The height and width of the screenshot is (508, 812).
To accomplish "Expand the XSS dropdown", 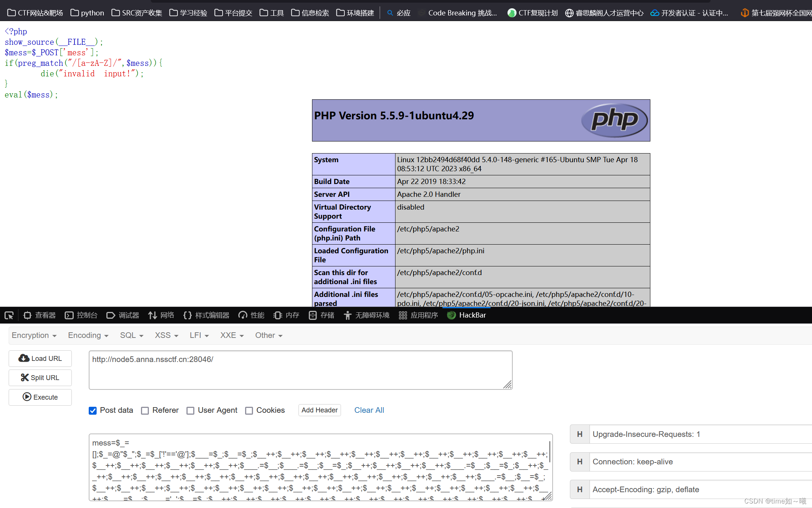I will 167,335.
